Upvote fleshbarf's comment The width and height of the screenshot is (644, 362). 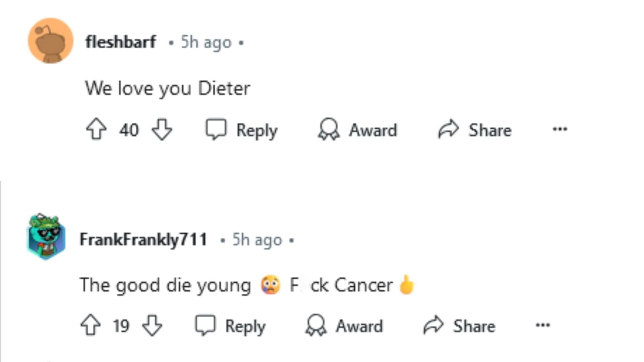pos(95,130)
